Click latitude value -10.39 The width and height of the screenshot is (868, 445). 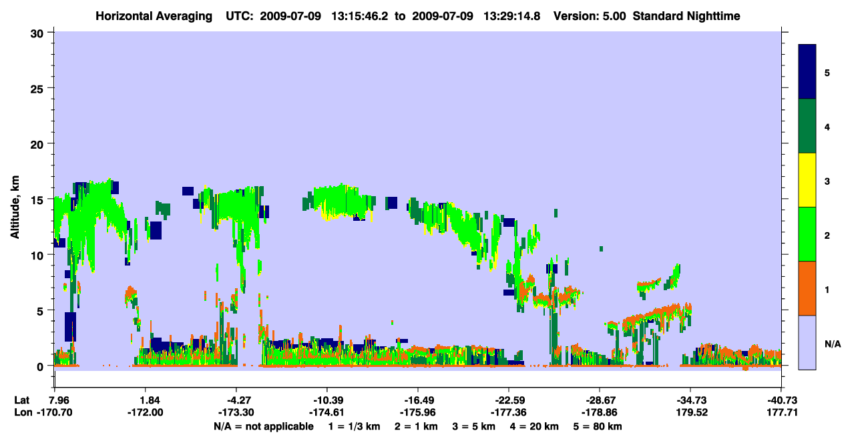coord(327,400)
